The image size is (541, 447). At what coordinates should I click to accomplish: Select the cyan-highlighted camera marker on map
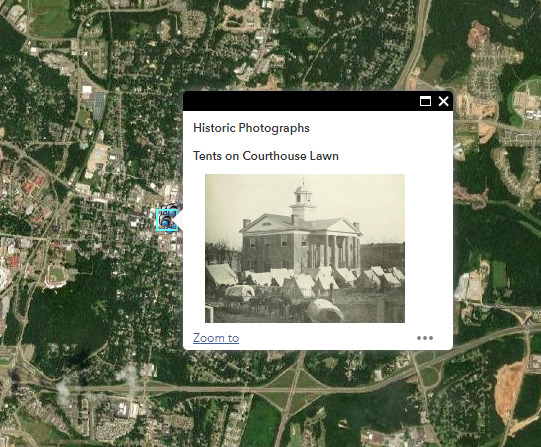point(167,220)
